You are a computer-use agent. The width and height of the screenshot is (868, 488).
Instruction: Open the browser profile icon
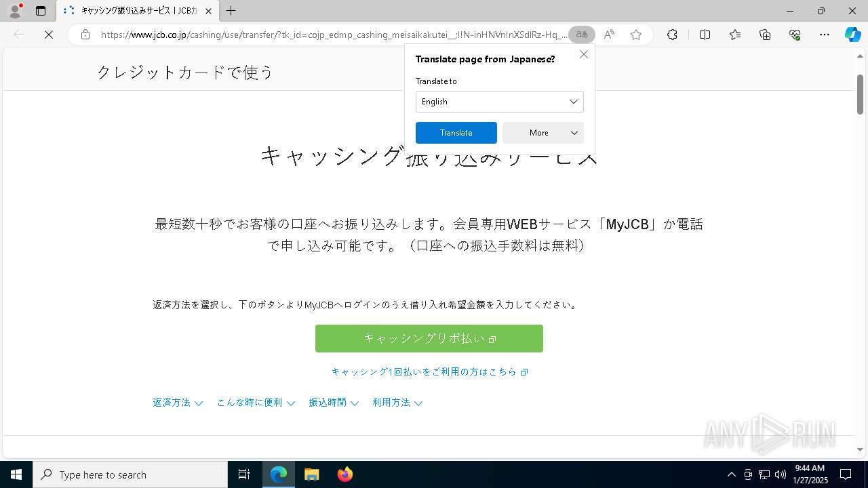[x=14, y=11]
